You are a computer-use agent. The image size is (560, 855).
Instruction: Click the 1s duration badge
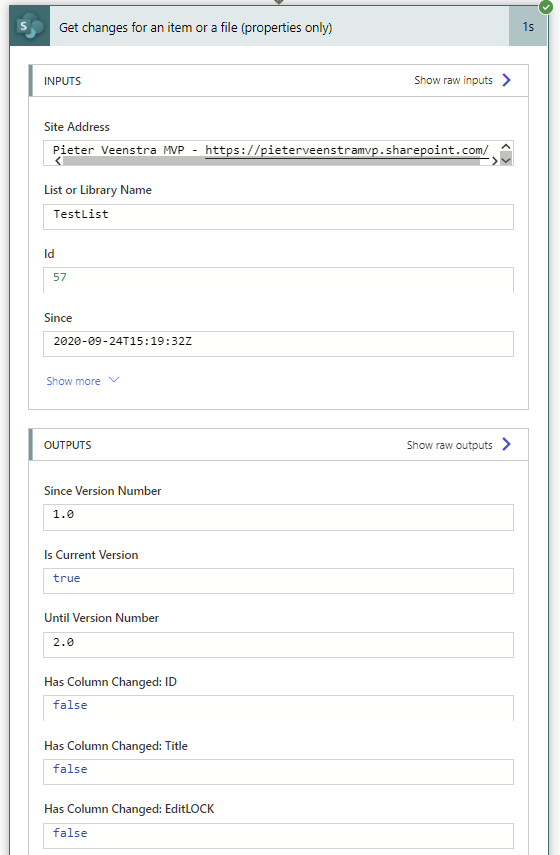(x=528, y=27)
